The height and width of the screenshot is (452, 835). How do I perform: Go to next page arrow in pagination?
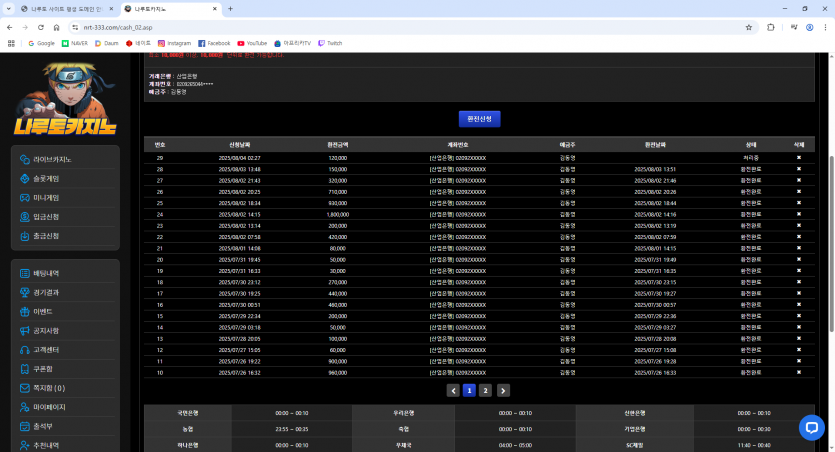coord(503,391)
